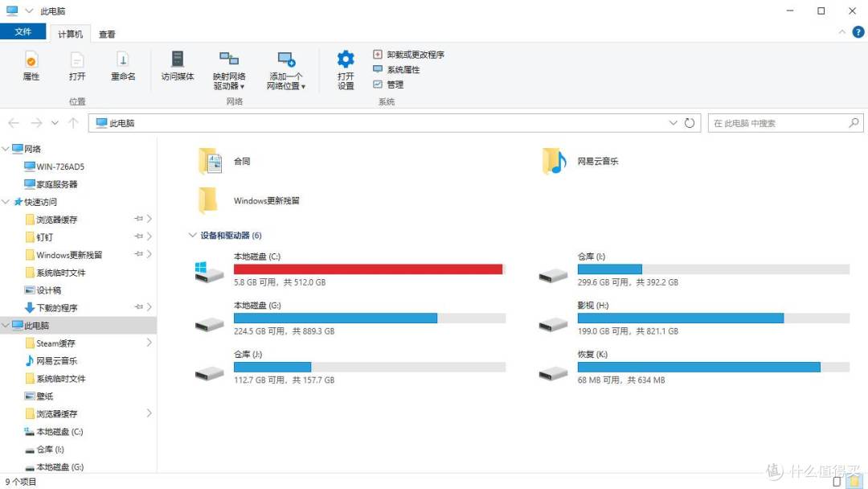Click the back navigation arrow
Image resolution: width=868 pixels, height=489 pixels.
[14, 123]
